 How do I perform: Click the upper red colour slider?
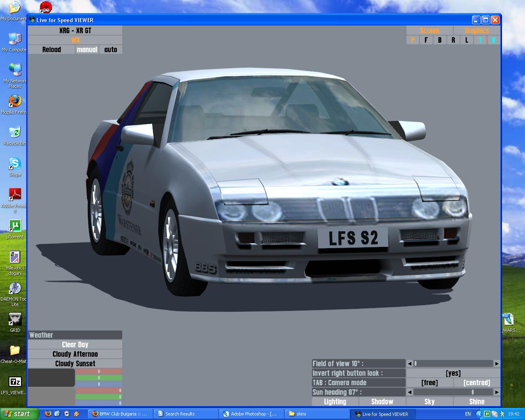click(99, 372)
